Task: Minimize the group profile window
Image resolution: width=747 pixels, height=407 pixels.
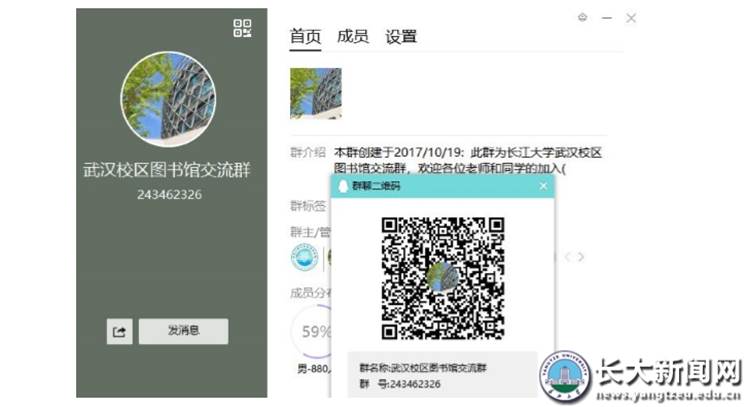Action: [x=607, y=18]
